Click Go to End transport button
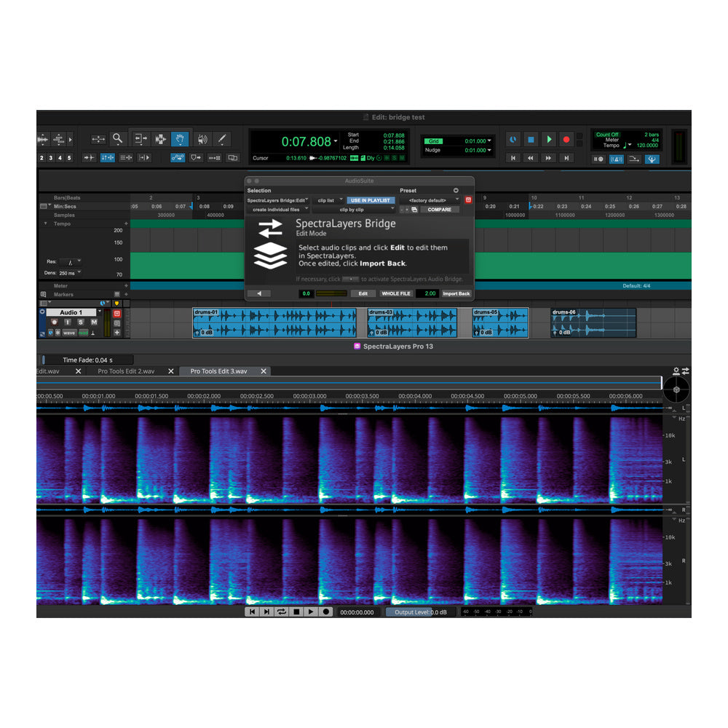Image resolution: width=728 pixels, height=728 pixels. (x=566, y=158)
